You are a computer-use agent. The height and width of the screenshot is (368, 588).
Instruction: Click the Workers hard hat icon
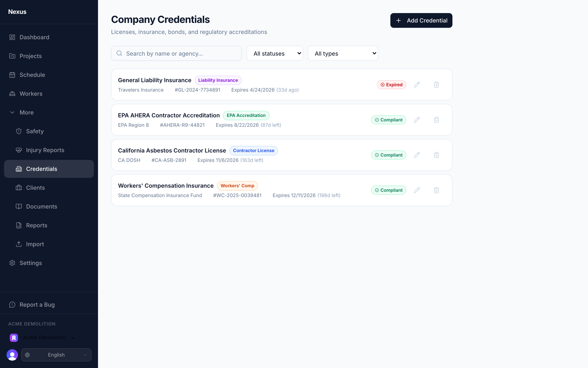click(x=12, y=94)
